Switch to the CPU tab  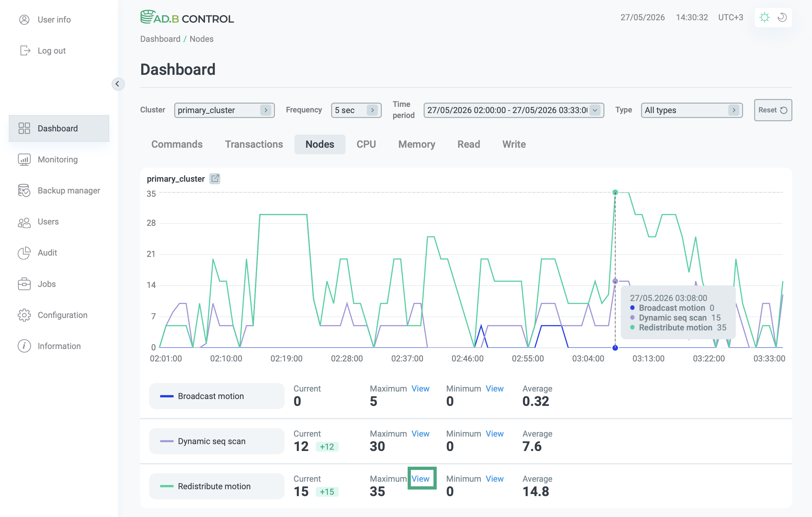[366, 144]
